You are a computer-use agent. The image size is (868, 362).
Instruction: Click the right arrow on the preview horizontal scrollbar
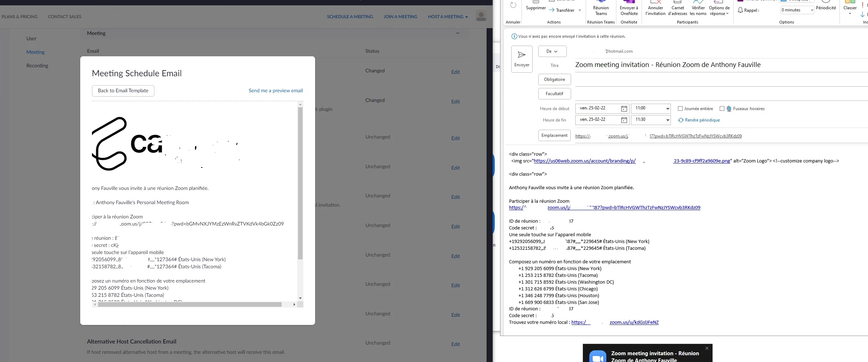294,305
